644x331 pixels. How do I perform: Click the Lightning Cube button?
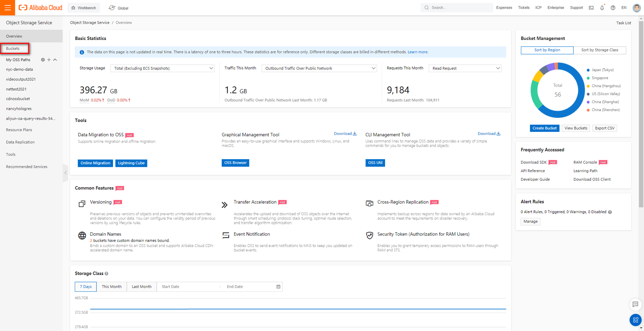pos(131,163)
